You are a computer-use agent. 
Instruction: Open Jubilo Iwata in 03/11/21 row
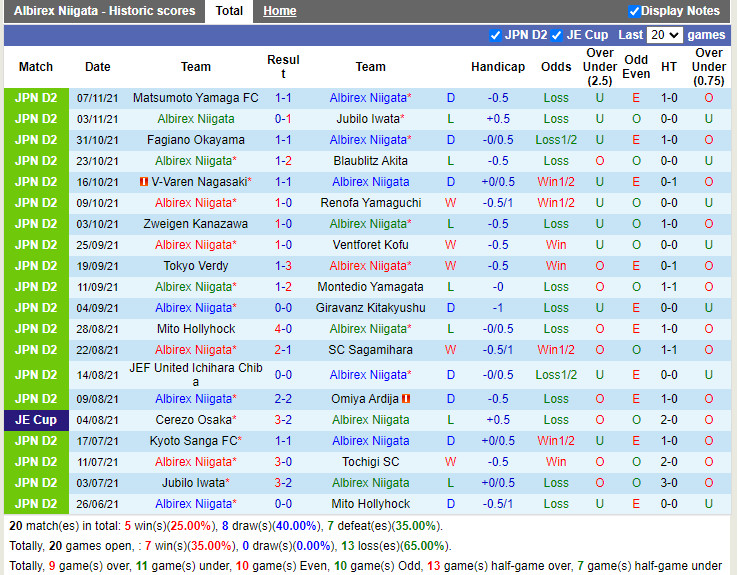370,119
